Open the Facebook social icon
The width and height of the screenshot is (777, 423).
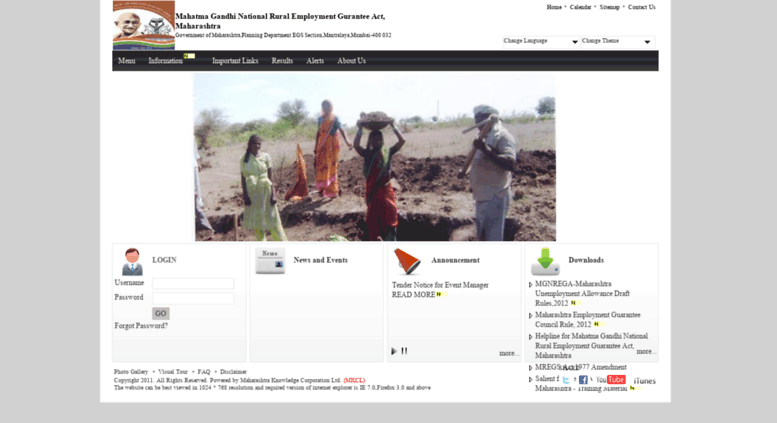pyautogui.click(x=583, y=380)
